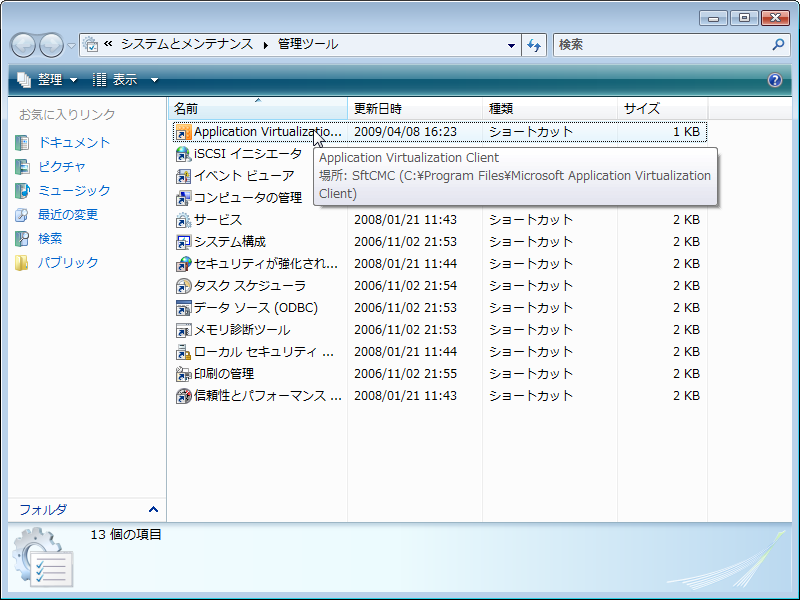Click 管理ツール in the address breadcrumb
This screenshot has height=600, width=800.
pyautogui.click(x=308, y=44)
